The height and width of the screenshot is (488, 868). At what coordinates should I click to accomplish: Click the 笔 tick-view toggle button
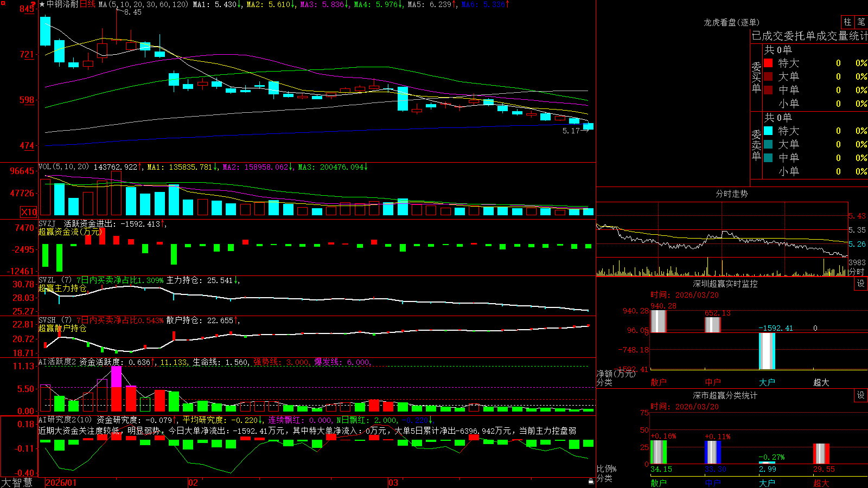coord(861,22)
